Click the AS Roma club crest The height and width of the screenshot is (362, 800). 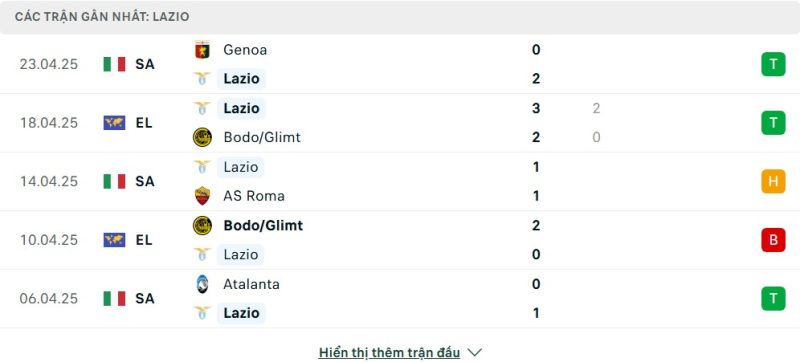[203, 196]
